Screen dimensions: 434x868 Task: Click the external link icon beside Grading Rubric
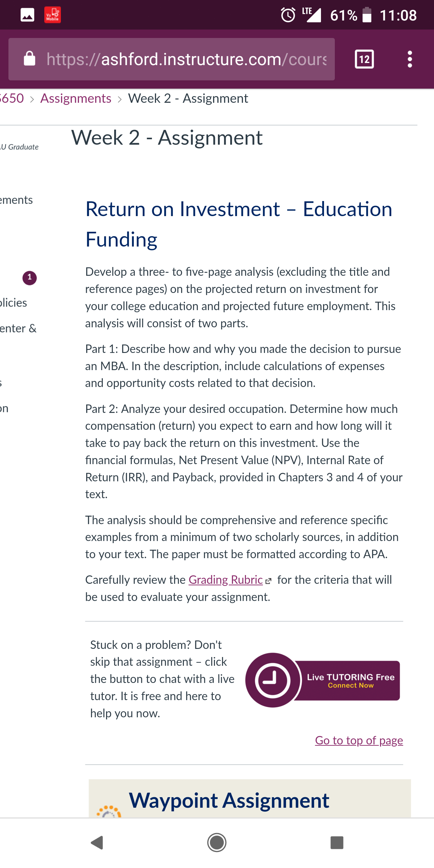[268, 581]
